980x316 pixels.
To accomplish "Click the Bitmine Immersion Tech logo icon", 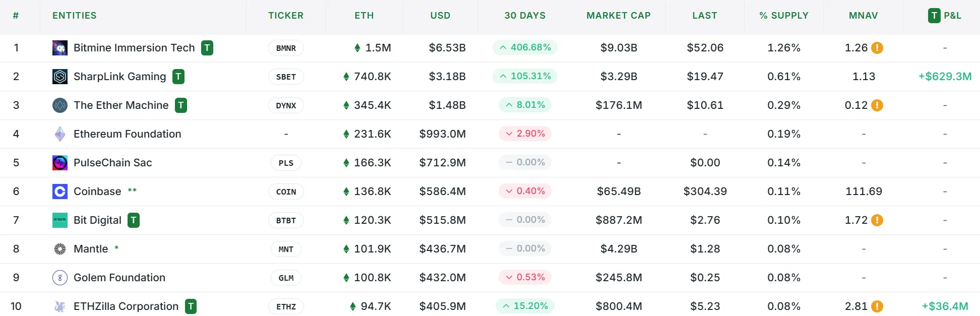I will coord(60,48).
